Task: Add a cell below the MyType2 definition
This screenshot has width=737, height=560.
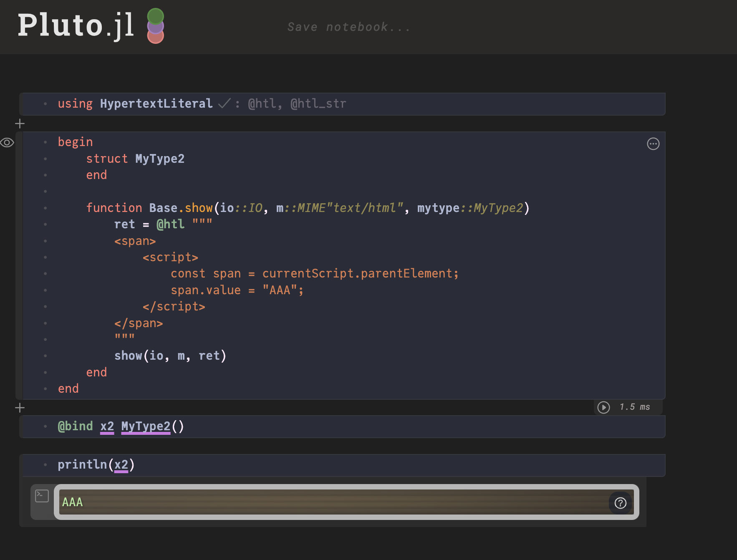Action: tap(20, 408)
